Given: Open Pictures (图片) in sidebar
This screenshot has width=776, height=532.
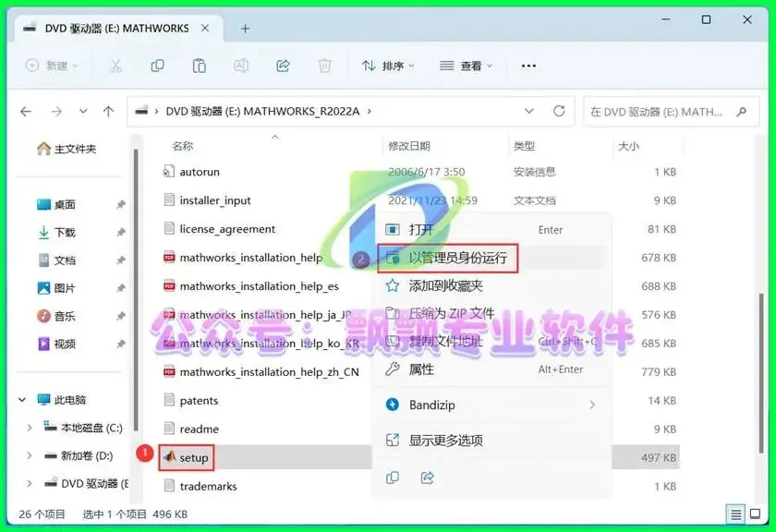Looking at the screenshot, I should point(56,288).
